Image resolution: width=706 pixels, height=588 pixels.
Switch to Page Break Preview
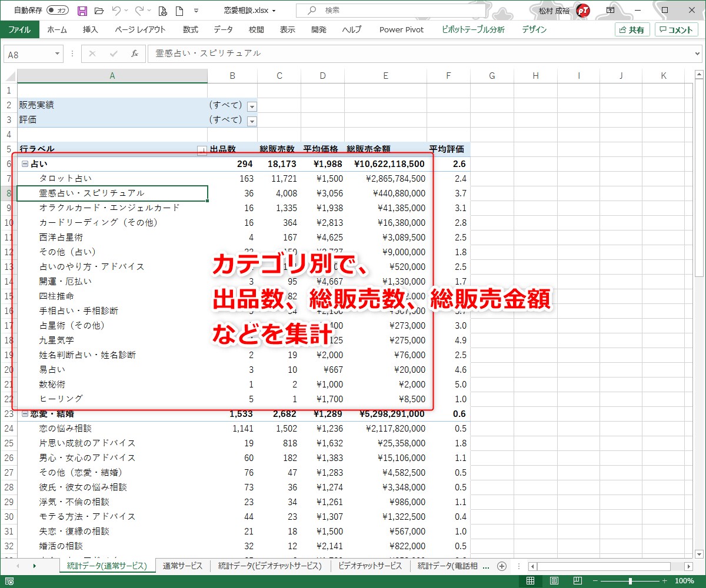tap(577, 581)
